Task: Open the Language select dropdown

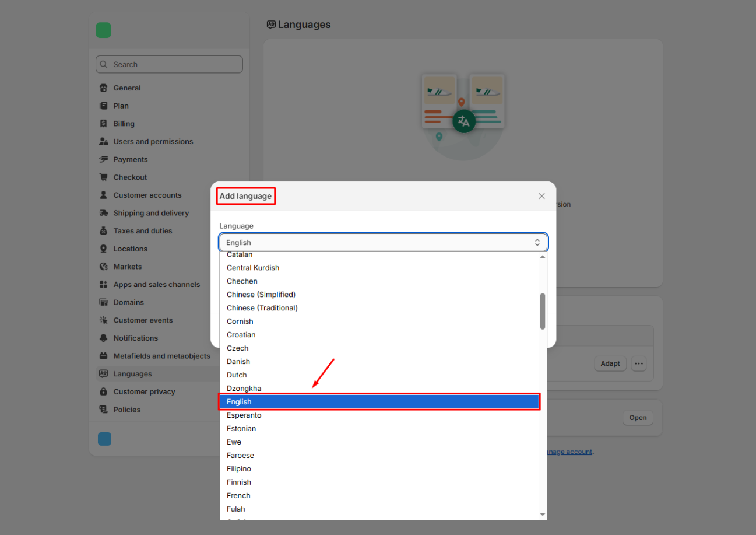Action: (x=383, y=242)
